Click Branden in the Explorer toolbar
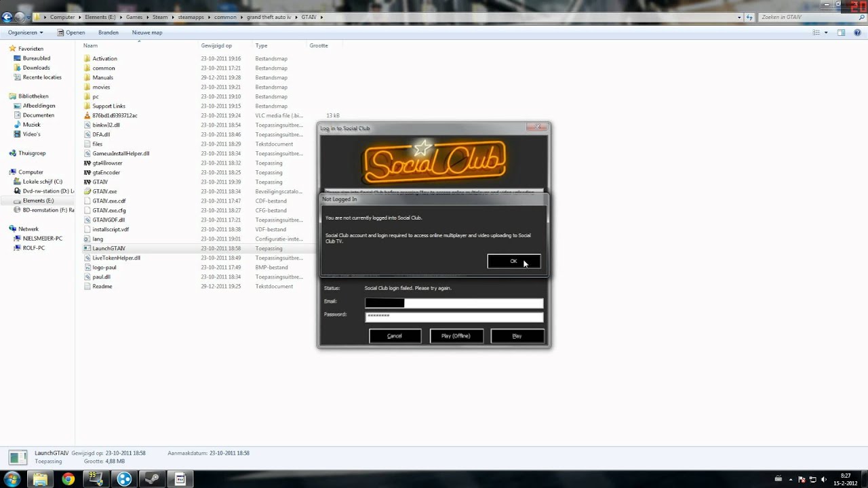Image resolution: width=868 pixels, height=488 pixels. (x=108, y=33)
